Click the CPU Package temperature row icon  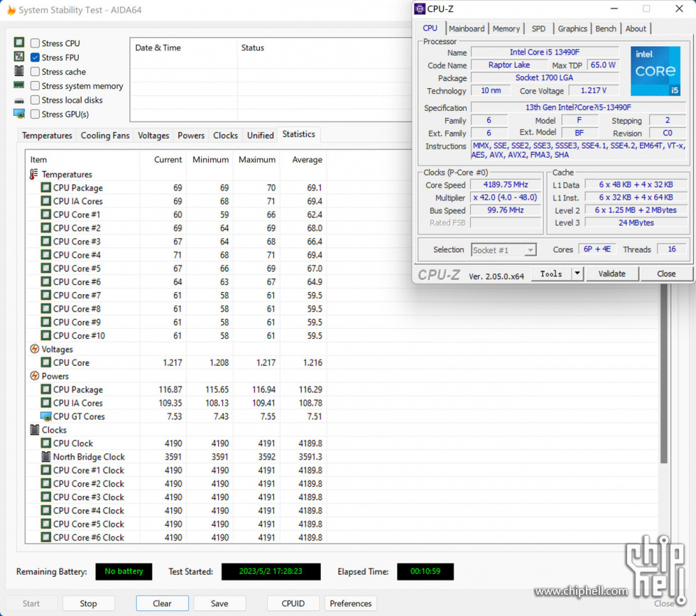point(45,188)
